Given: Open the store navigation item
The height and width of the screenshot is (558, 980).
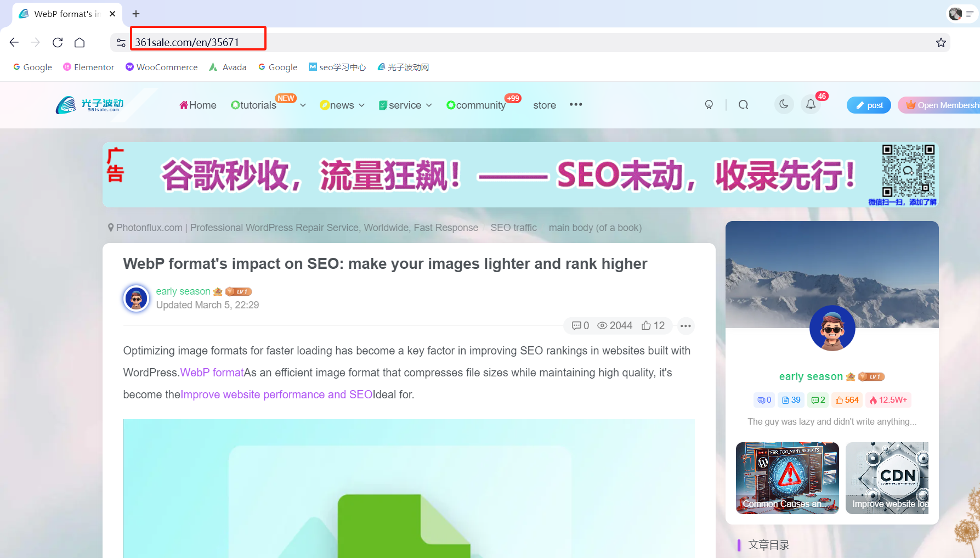Looking at the screenshot, I should 544,105.
